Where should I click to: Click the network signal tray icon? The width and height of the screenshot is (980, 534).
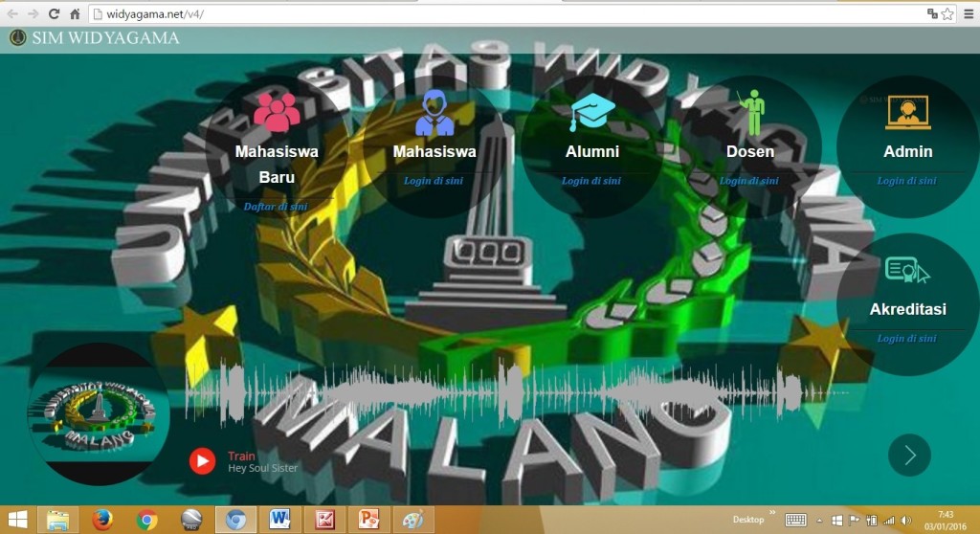[889, 521]
